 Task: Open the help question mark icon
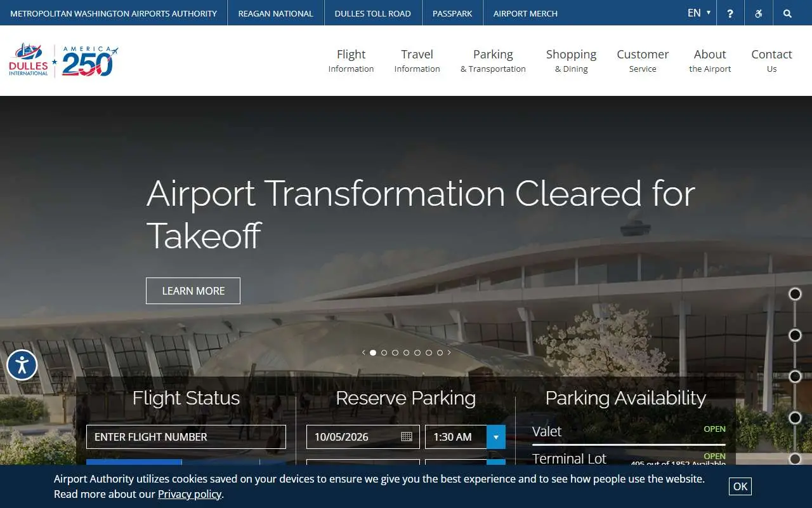coord(730,13)
